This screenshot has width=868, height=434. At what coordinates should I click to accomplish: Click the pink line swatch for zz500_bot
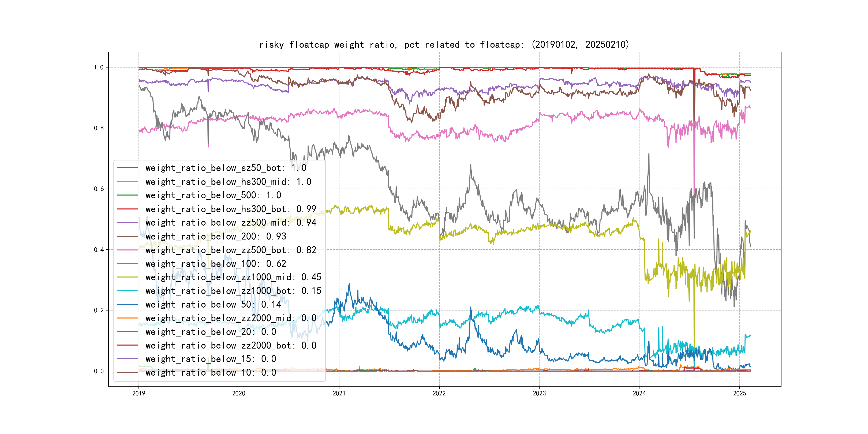[128, 250]
